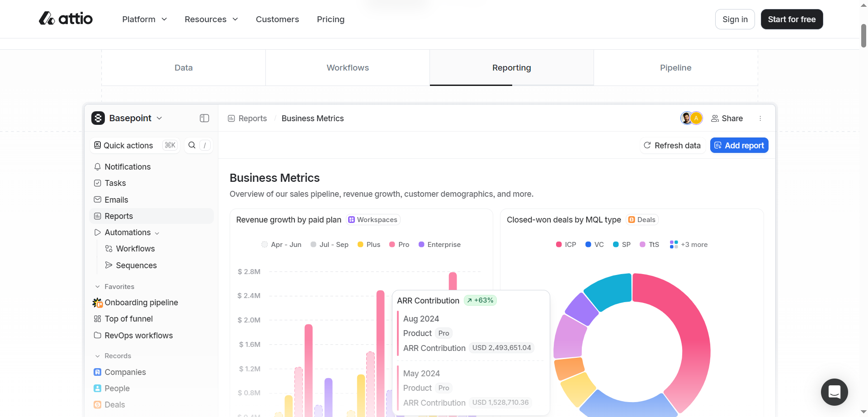
Task: Switch to the Workflows tab
Action: 348,67
